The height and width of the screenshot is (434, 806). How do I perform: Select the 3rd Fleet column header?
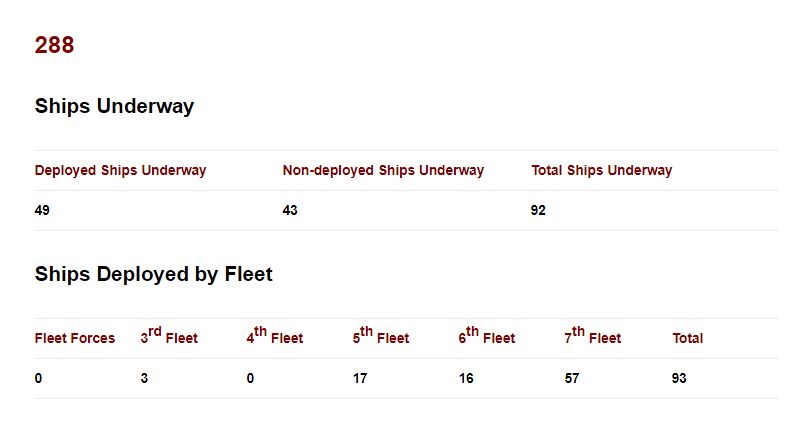pyautogui.click(x=169, y=338)
